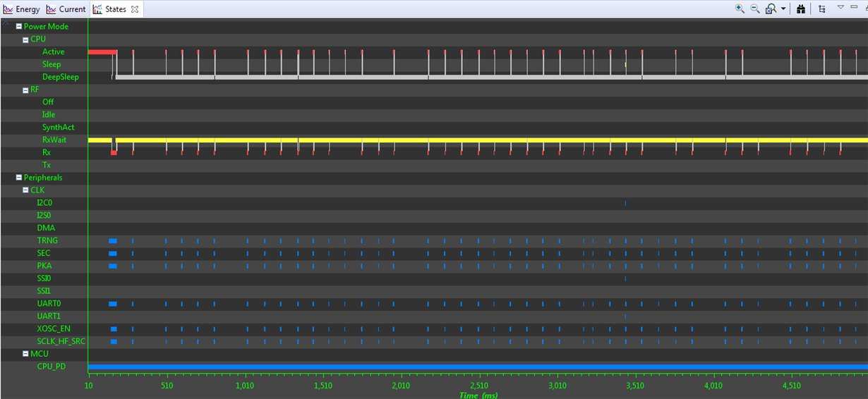Select the RF group label
Image resolution: width=868 pixels, height=399 pixels.
coord(35,90)
